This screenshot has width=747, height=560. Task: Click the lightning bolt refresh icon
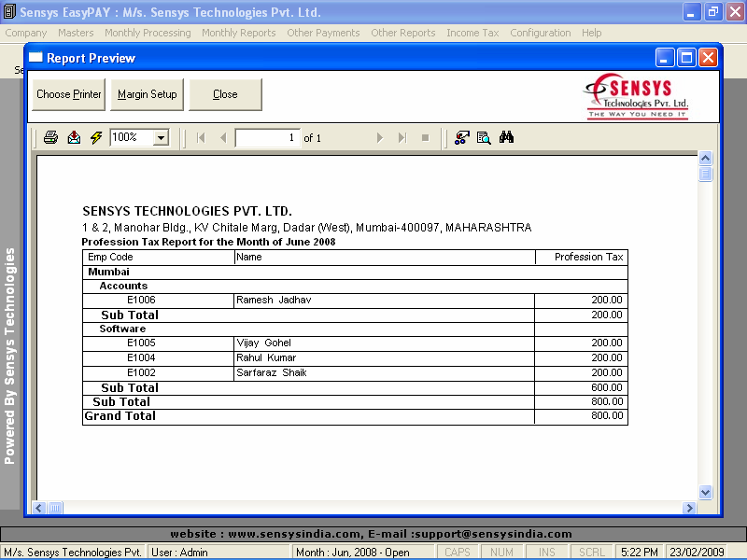pyautogui.click(x=96, y=137)
